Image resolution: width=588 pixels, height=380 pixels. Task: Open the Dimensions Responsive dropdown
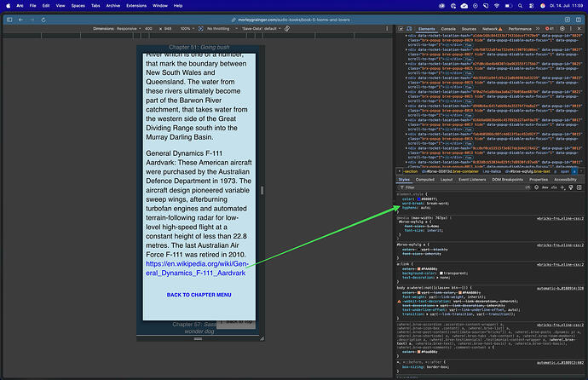(117, 28)
